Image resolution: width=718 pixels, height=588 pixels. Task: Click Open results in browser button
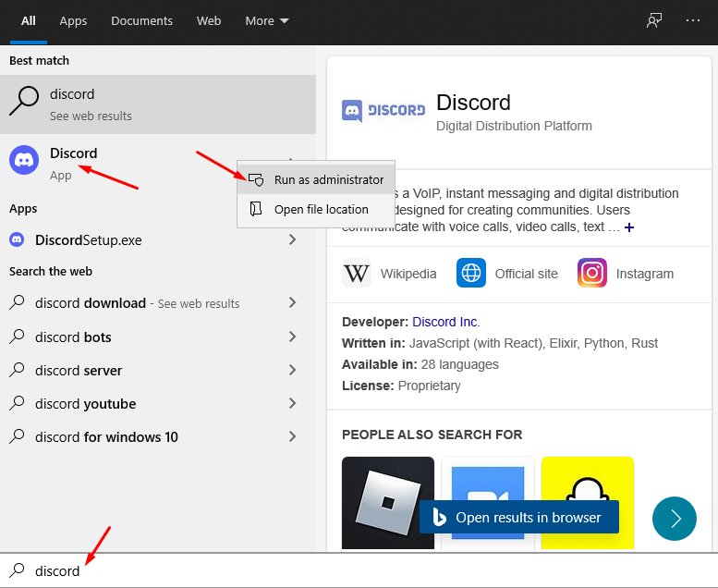click(x=519, y=517)
